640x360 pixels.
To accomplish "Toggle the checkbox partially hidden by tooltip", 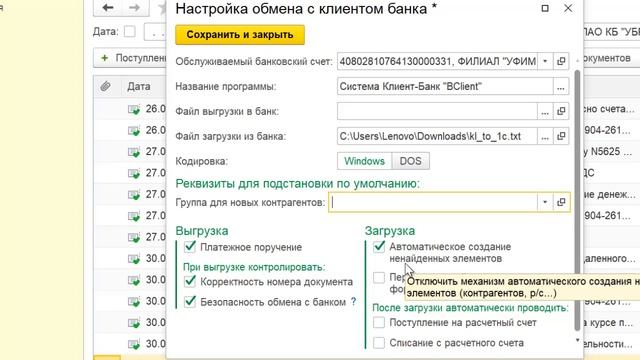I will click(379, 278).
